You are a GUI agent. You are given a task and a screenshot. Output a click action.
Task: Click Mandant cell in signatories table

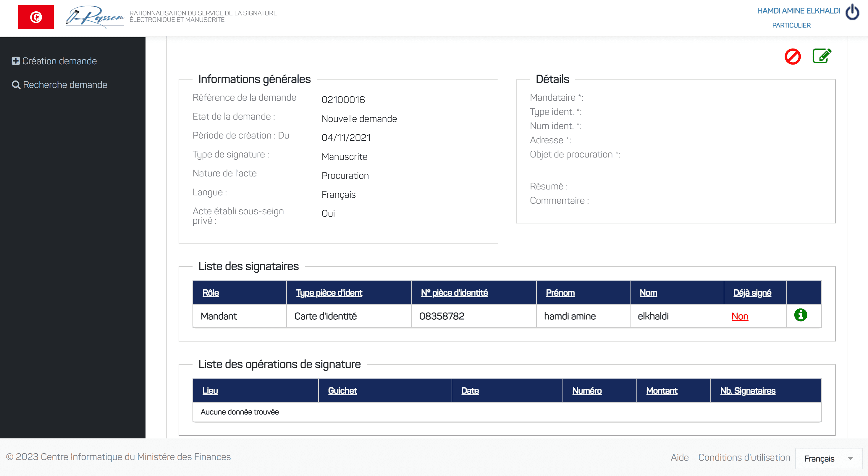240,316
